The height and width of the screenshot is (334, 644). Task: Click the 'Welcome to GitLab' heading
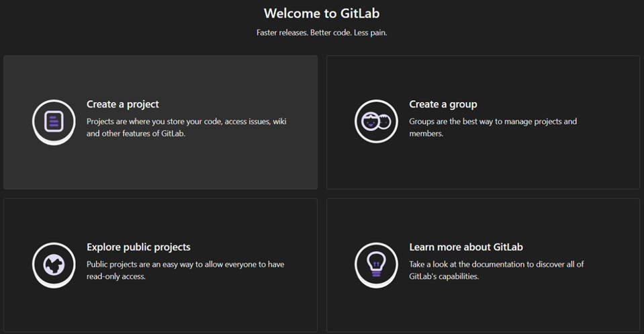click(322, 13)
